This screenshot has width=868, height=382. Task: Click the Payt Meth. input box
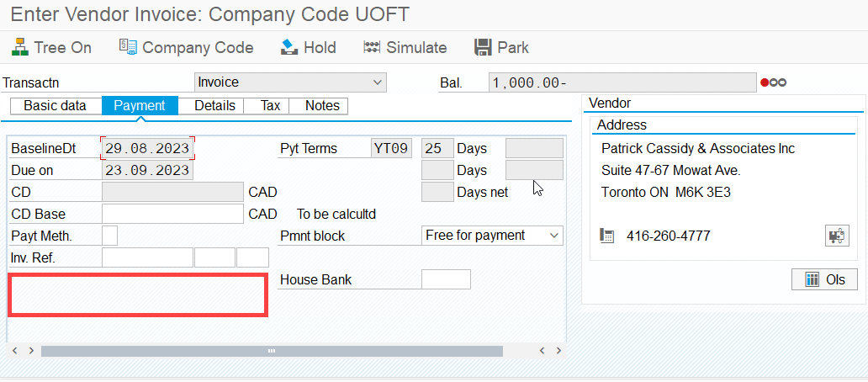(x=109, y=236)
